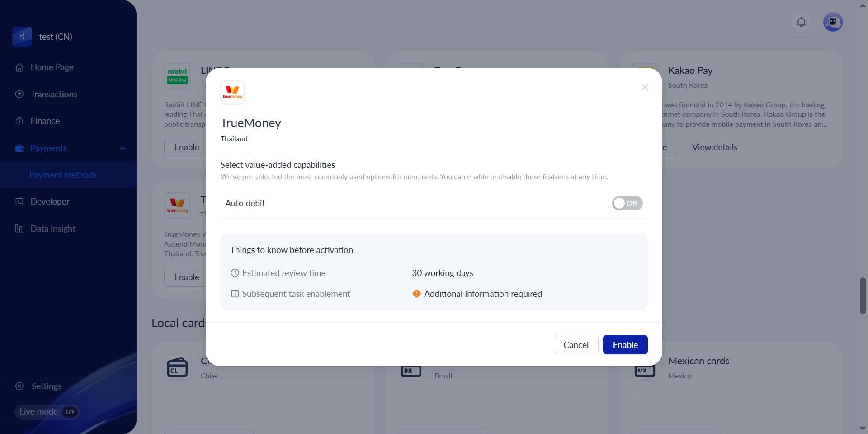Click the Home Page house icon
868x434 pixels.
coord(19,67)
